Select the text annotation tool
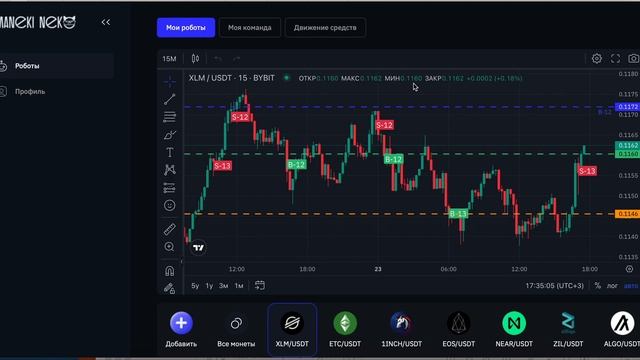Viewport: 640px width, 360px height. tap(170, 152)
